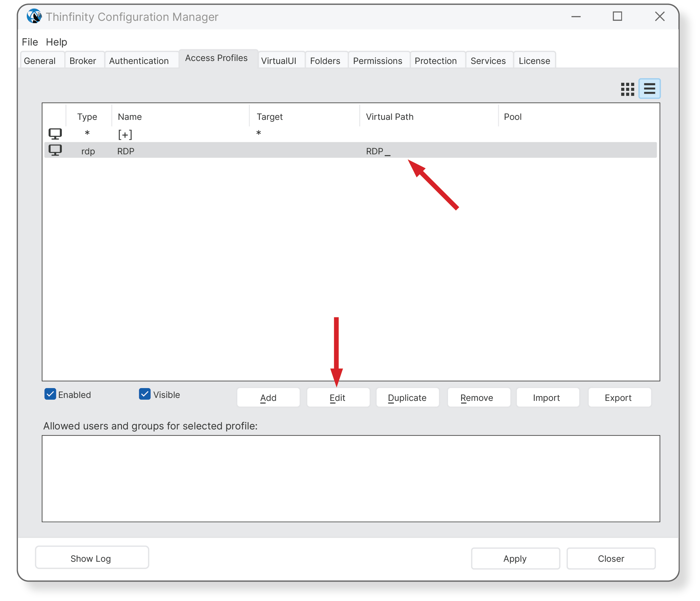Open the Show Log button

point(92,558)
